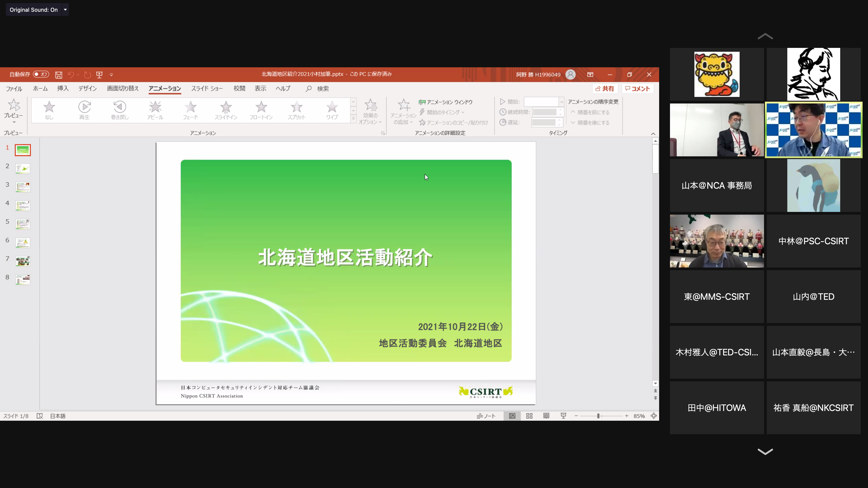Click the 85% zoom level
The image size is (868, 488).
pos(639,416)
